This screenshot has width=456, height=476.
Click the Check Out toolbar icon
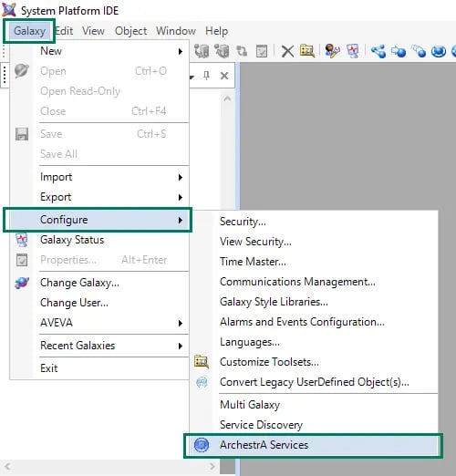pos(202,51)
